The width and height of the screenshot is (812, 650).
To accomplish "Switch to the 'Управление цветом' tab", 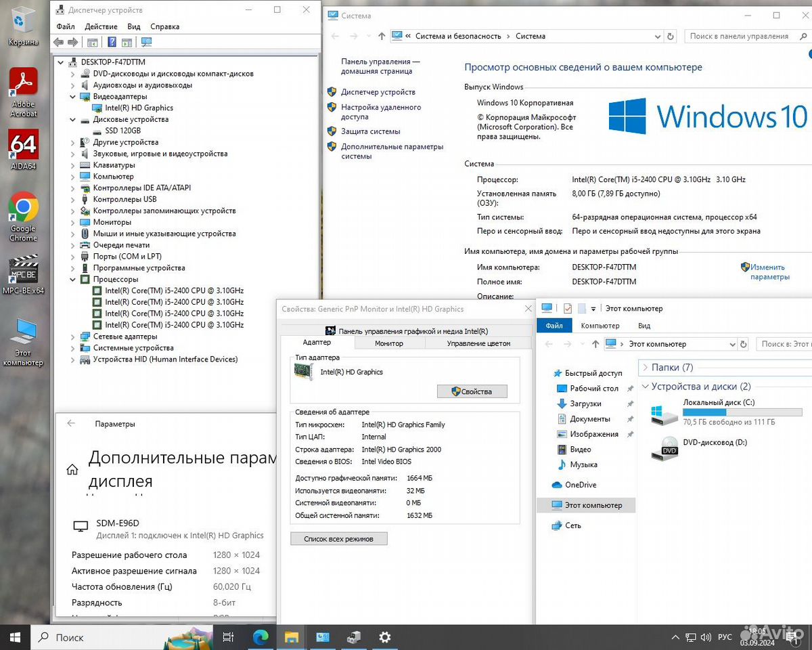I will (479, 343).
